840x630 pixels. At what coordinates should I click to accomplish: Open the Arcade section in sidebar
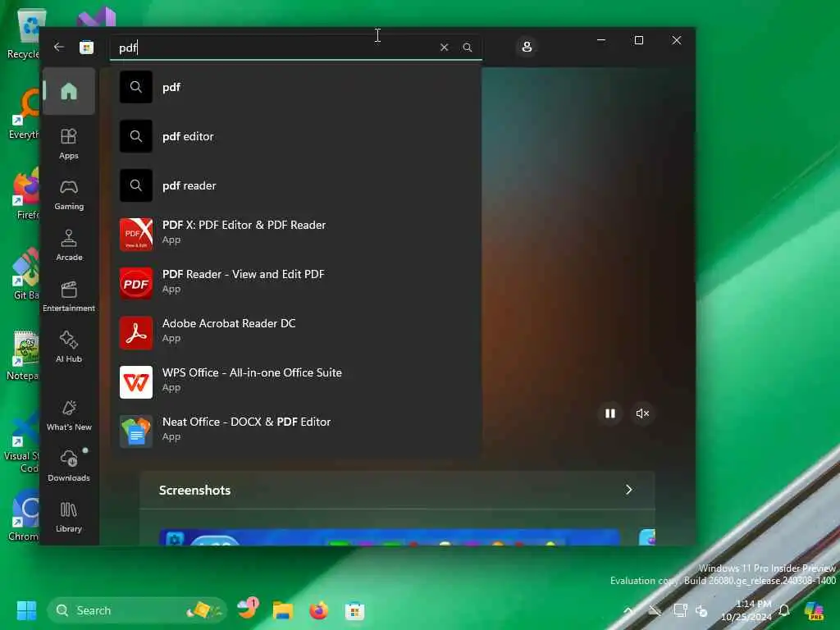69,245
